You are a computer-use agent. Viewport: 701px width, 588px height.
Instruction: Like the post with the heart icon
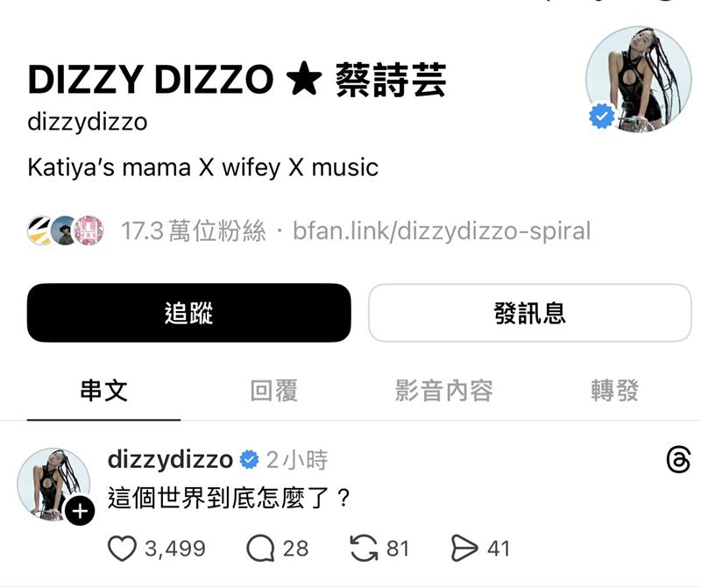(x=122, y=549)
